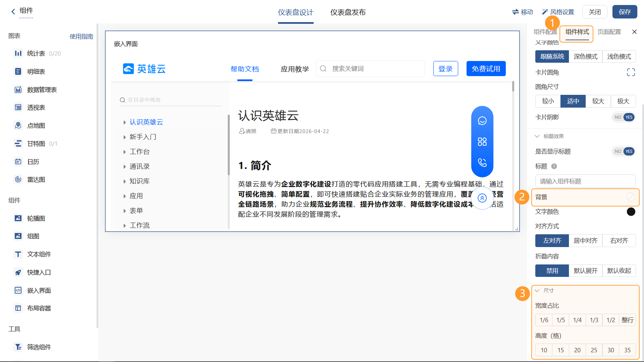Select the 点地图 map icon
This screenshot has width=644, height=362.
(x=18, y=125)
